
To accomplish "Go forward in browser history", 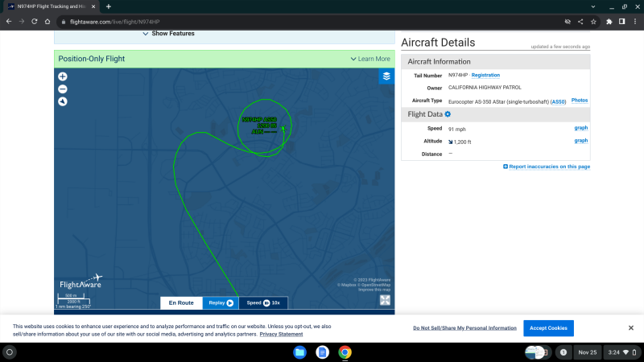I will click(22, 22).
